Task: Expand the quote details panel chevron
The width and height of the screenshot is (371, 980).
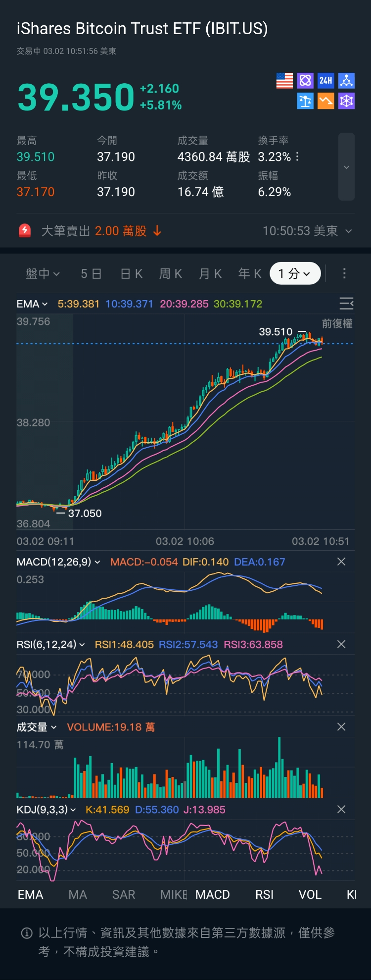Action: tap(346, 167)
